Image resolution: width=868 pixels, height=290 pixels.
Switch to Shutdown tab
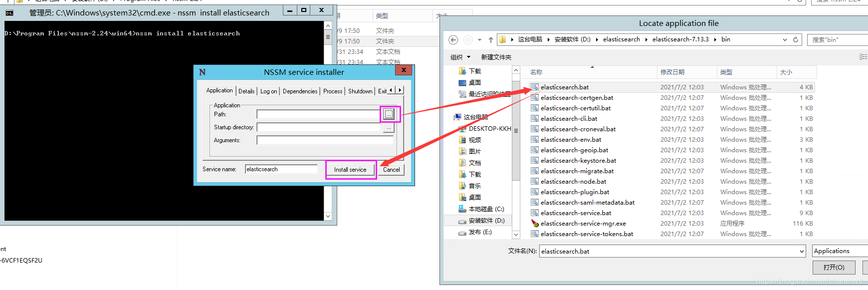[360, 91]
